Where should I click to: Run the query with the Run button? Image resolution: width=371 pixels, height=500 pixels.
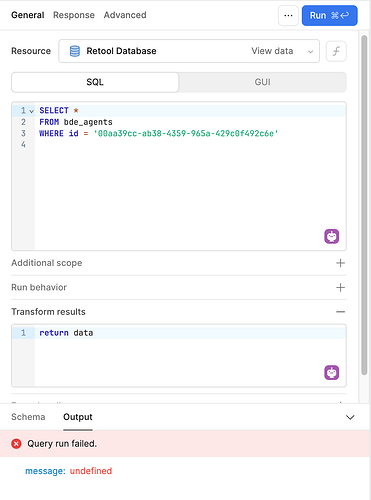[x=329, y=15]
